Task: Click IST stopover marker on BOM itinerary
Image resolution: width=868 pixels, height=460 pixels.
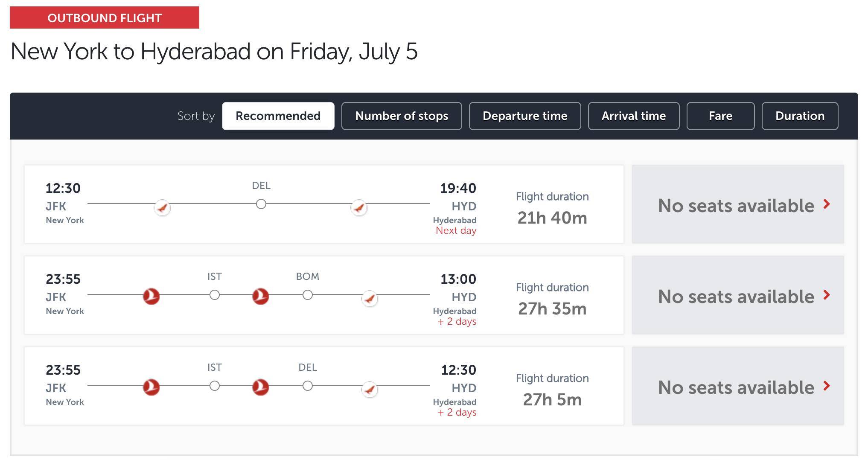Action: point(215,295)
